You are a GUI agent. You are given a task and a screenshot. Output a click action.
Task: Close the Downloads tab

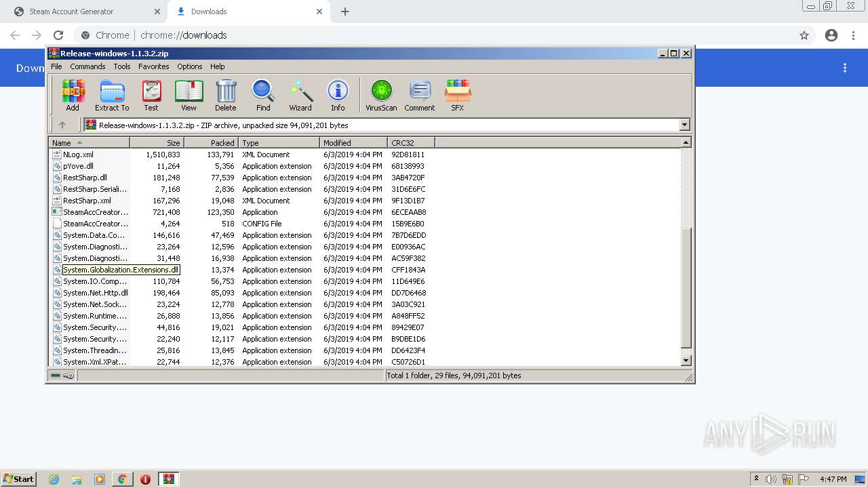pos(320,12)
